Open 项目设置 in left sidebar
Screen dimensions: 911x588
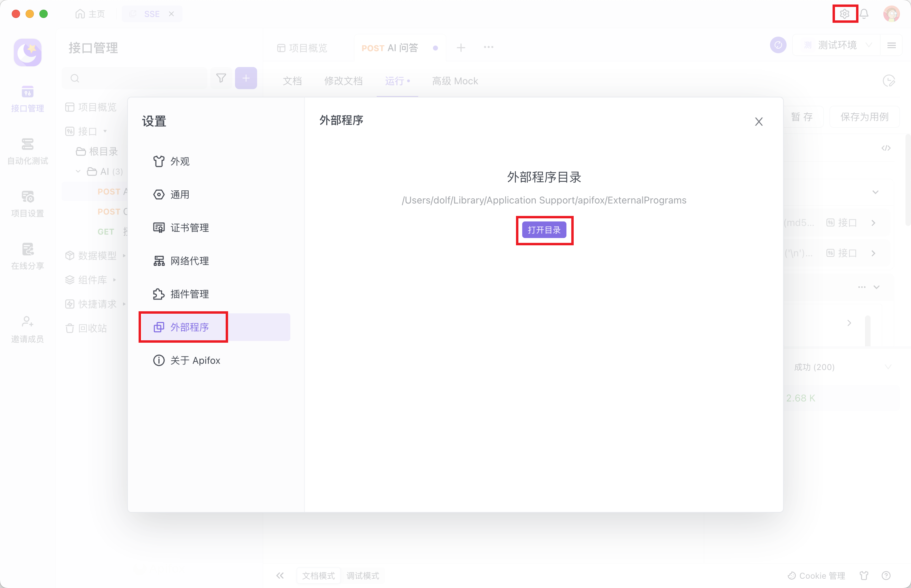click(28, 204)
